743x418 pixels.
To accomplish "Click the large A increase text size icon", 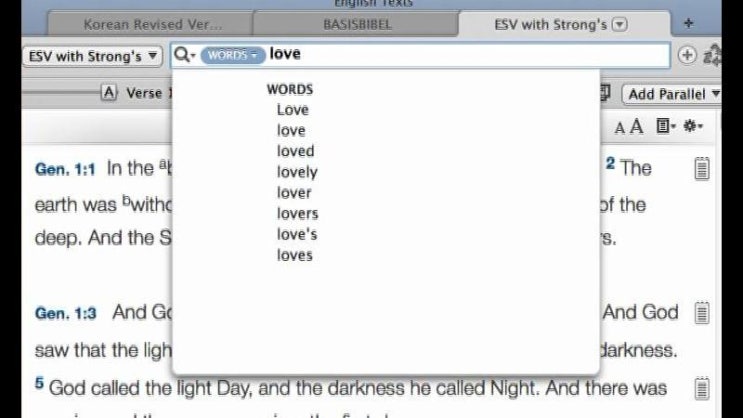I will (x=636, y=126).
